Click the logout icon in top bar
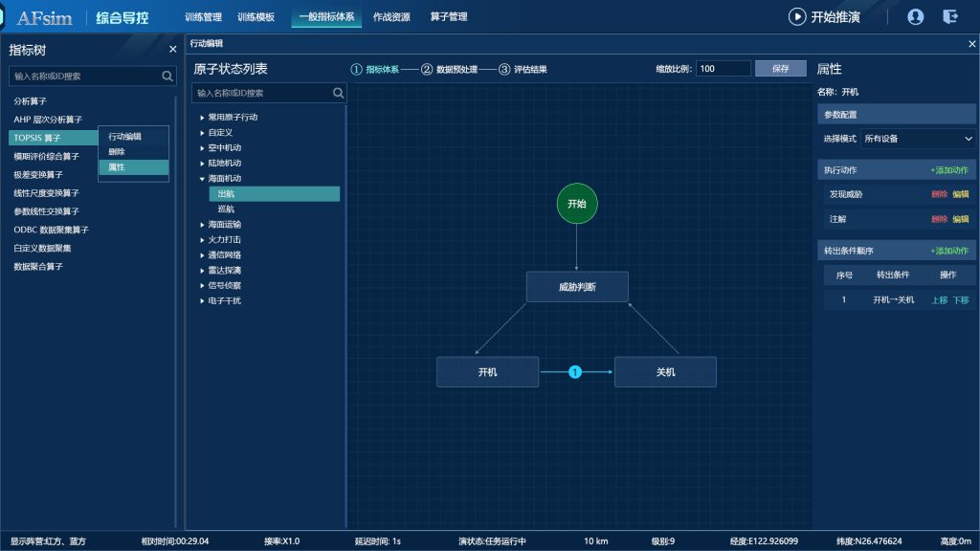The width and height of the screenshot is (980, 551). tap(949, 16)
